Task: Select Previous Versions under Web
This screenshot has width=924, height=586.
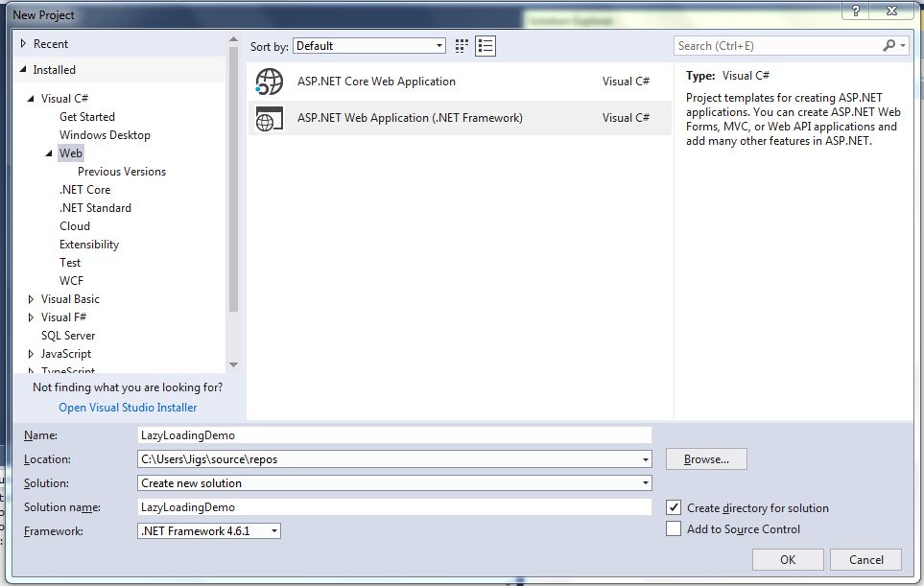Action: tap(122, 172)
